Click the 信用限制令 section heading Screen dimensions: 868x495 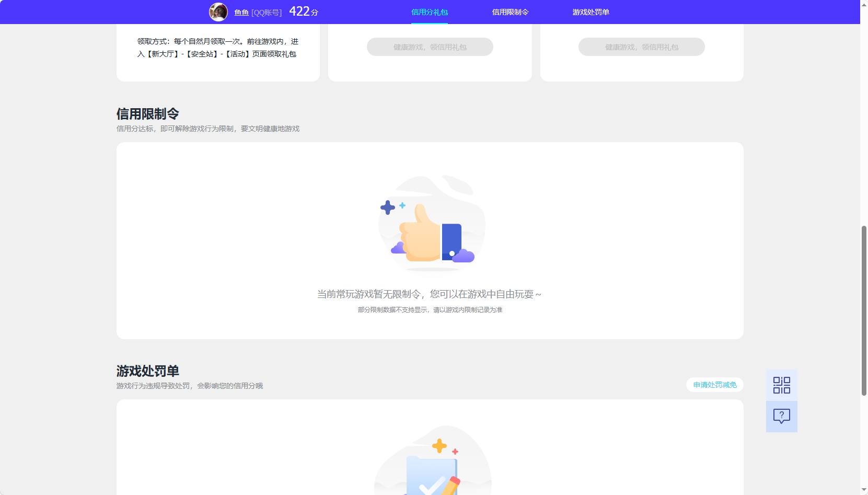[x=148, y=113]
